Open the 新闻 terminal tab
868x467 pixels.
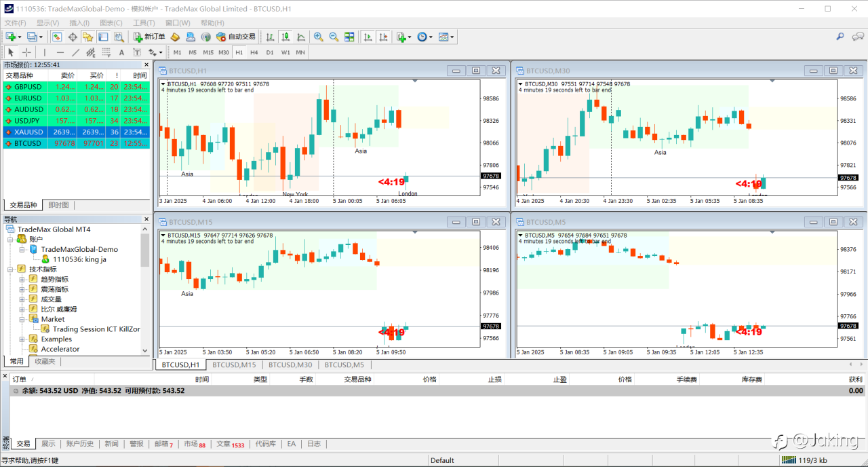(x=111, y=443)
